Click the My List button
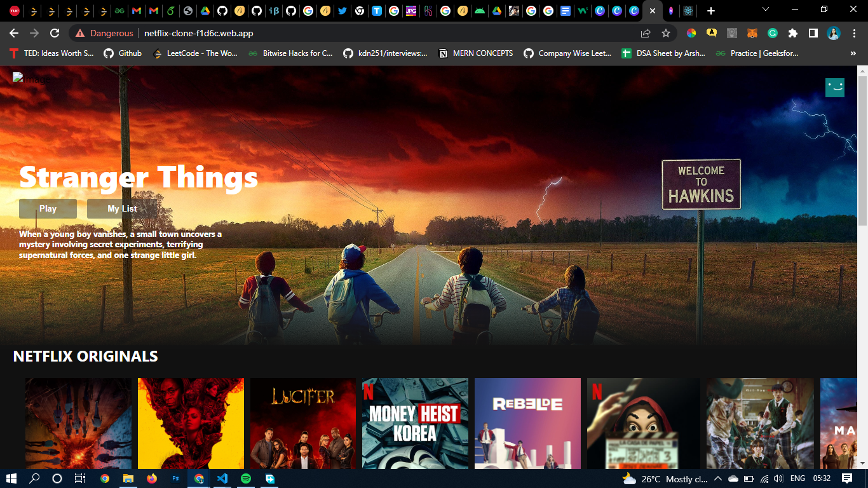The width and height of the screenshot is (868, 488). [x=122, y=208]
